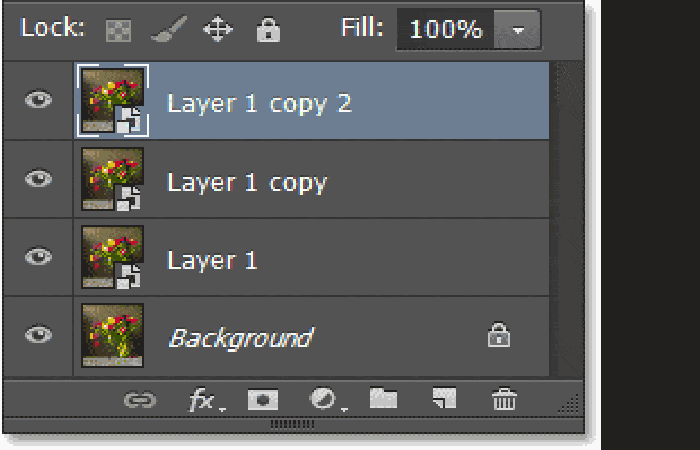The height and width of the screenshot is (450, 700).
Task: Open the fx layer style menu
Action: tap(204, 400)
